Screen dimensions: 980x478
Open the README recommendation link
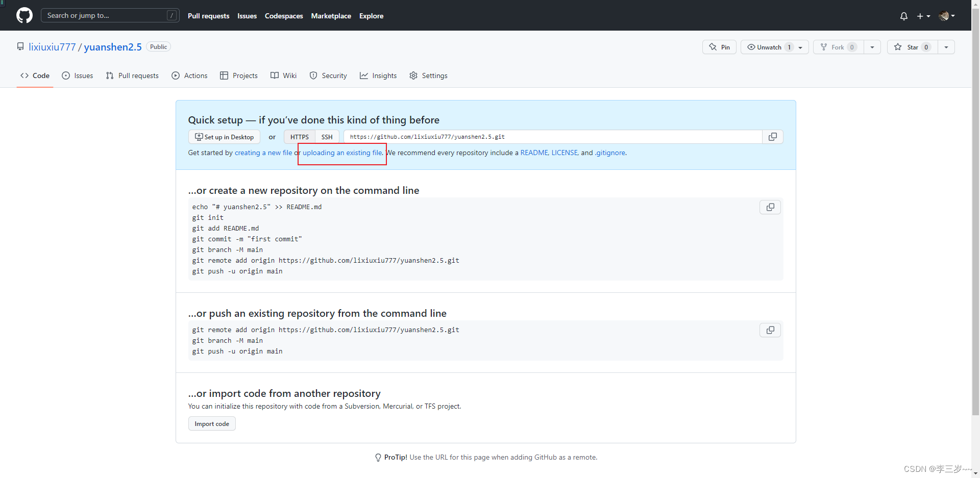(x=534, y=153)
